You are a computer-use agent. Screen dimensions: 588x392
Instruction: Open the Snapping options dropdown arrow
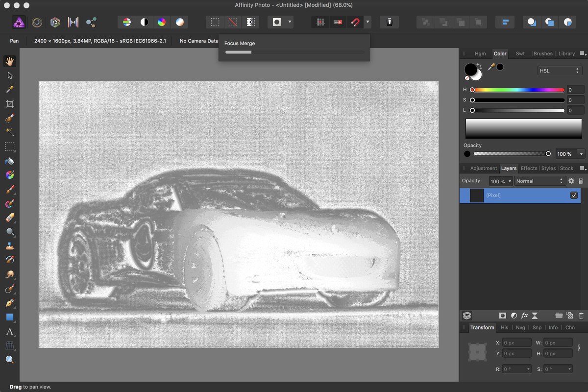coord(367,22)
